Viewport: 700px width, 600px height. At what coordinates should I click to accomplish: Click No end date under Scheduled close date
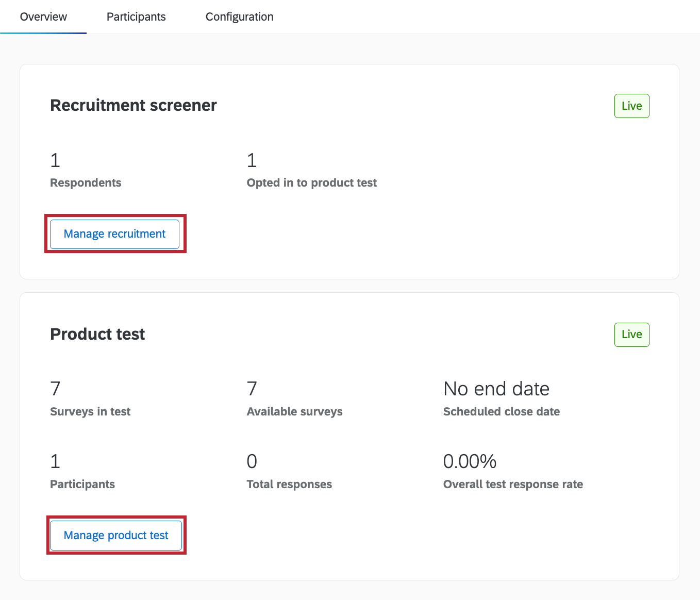[x=496, y=389]
